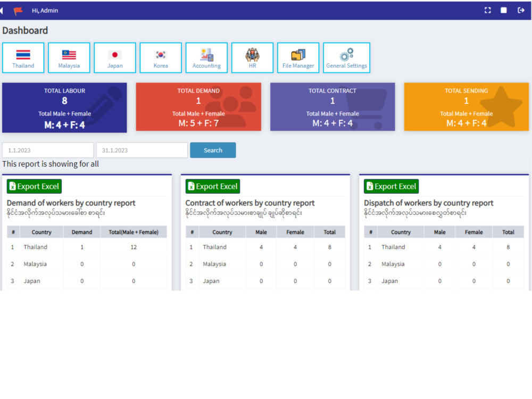Click the orange flag logo icon

point(18,11)
